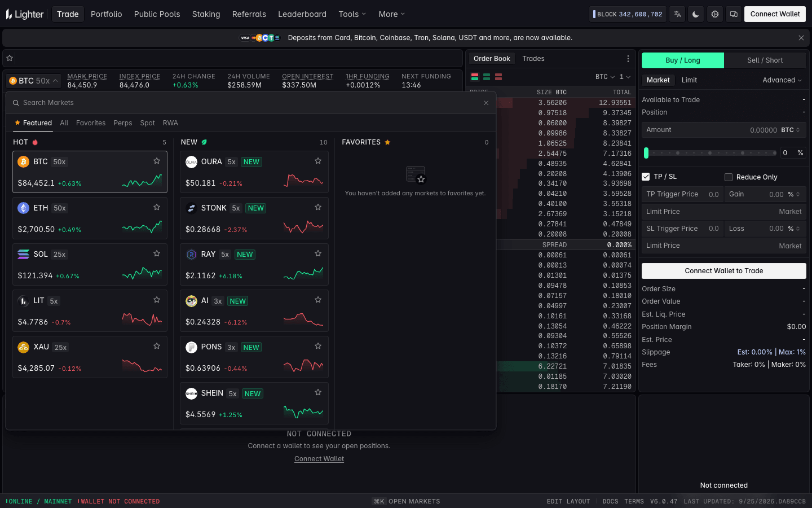Show bids-only order book view icon
Viewport: 812px width, 508px height.
click(487, 77)
